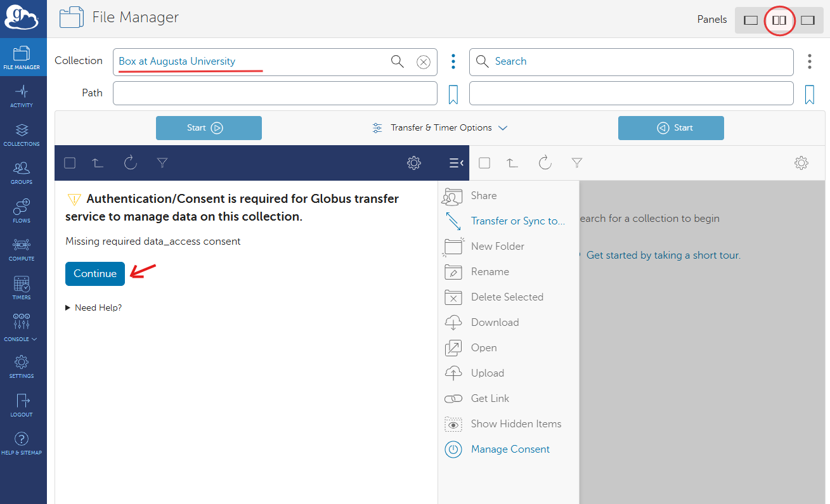This screenshot has width=830, height=504.
Task: Open Activity in the sidebar
Action: (x=22, y=96)
